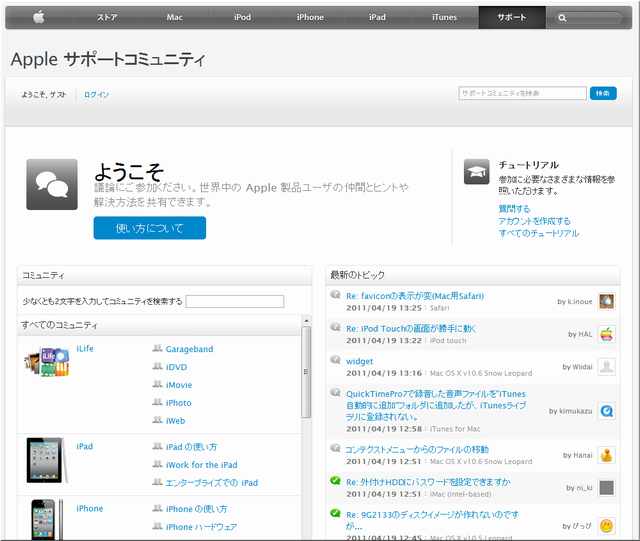This screenshot has width=640, height=541.
Task: Open エンタープライズでの iPad community
Action: (212, 483)
